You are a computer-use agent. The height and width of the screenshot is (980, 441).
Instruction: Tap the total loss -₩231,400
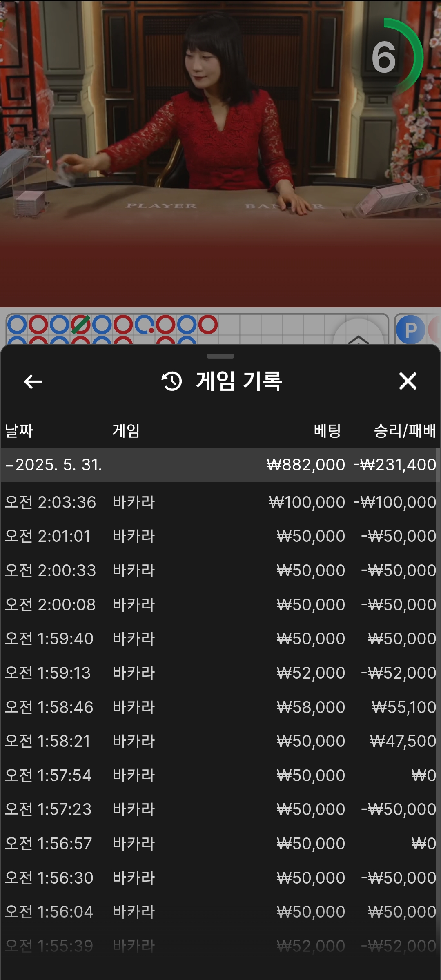point(395,465)
